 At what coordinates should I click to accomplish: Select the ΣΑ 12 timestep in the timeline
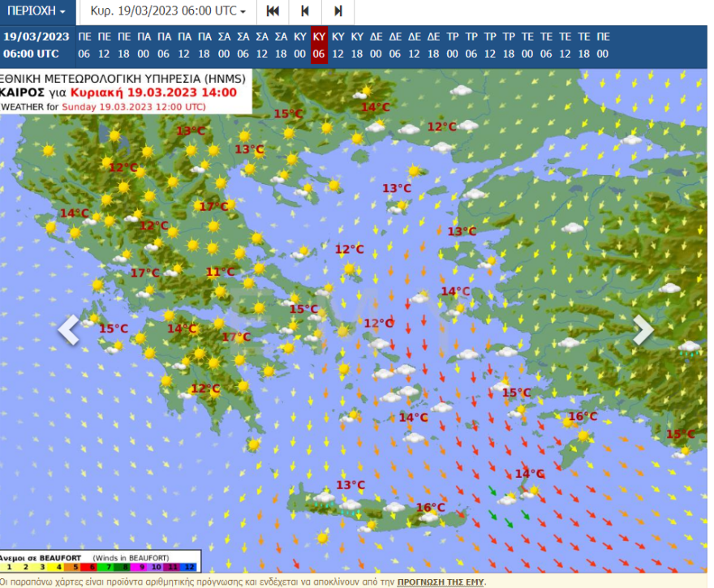pos(261,45)
